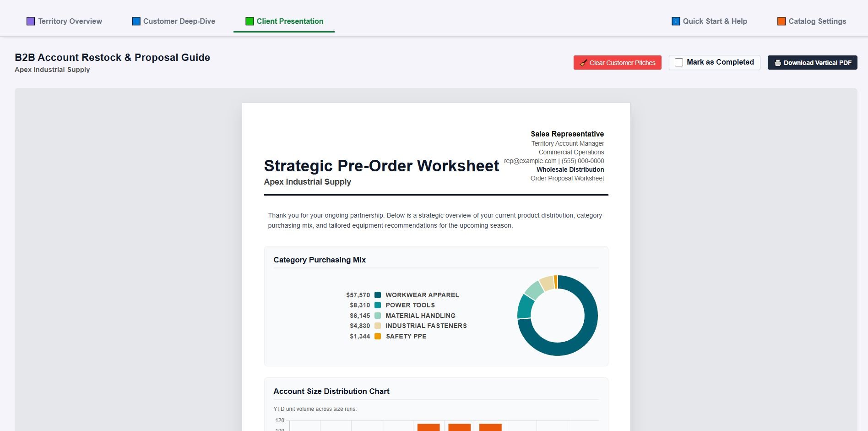Click the Wholesale Distribution text
This screenshot has width=868, height=431.
[x=570, y=169]
